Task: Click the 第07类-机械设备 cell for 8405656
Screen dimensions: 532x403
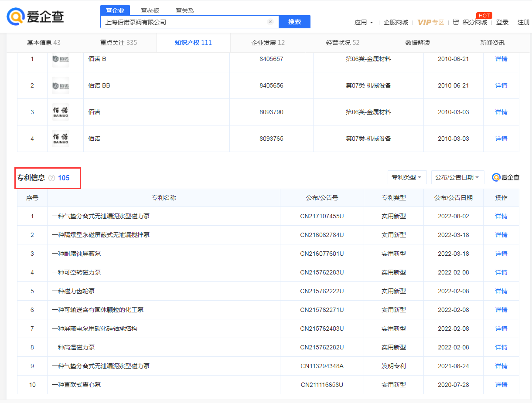Action: click(368, 85)
